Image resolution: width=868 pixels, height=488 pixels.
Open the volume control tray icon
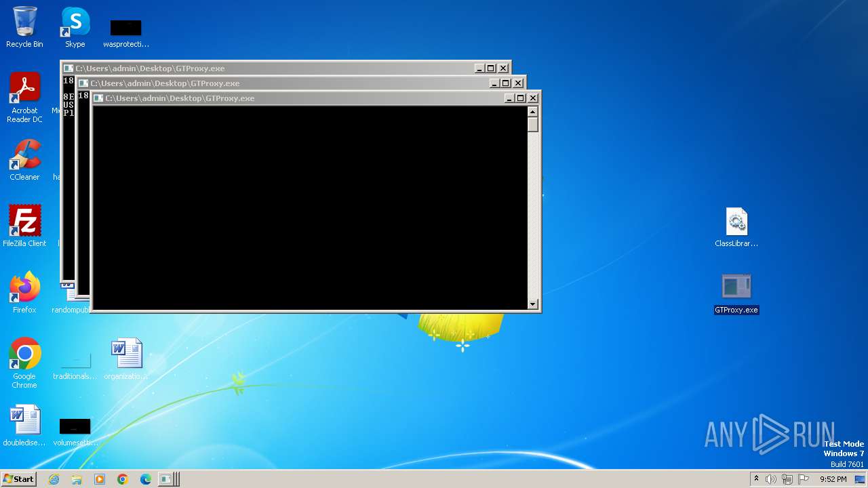point(771,479)
